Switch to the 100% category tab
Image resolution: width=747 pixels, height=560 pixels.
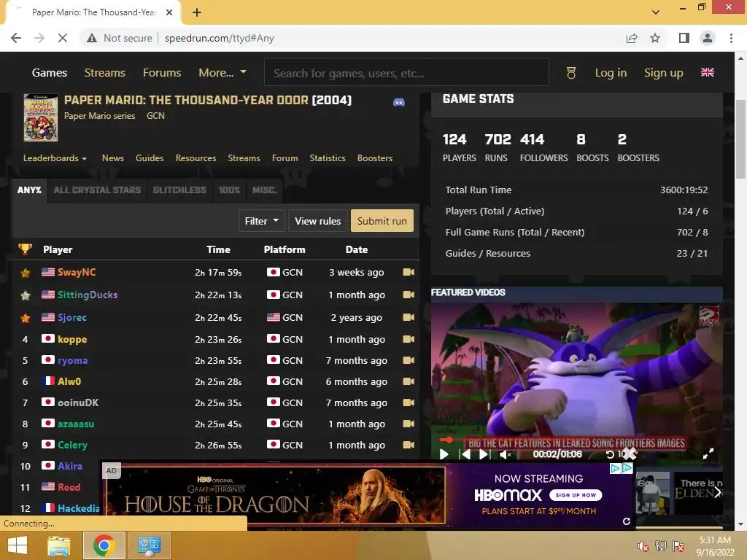229,190
